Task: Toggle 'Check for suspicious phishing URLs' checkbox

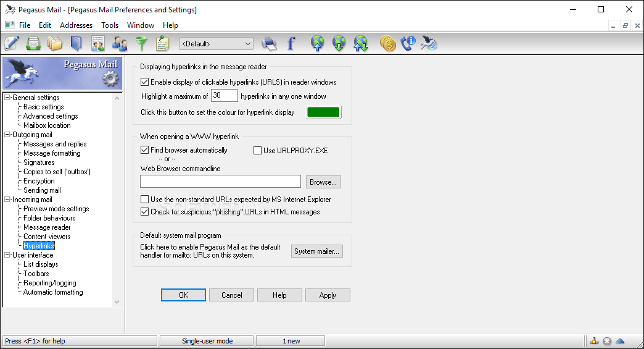Action: [144, 212]
